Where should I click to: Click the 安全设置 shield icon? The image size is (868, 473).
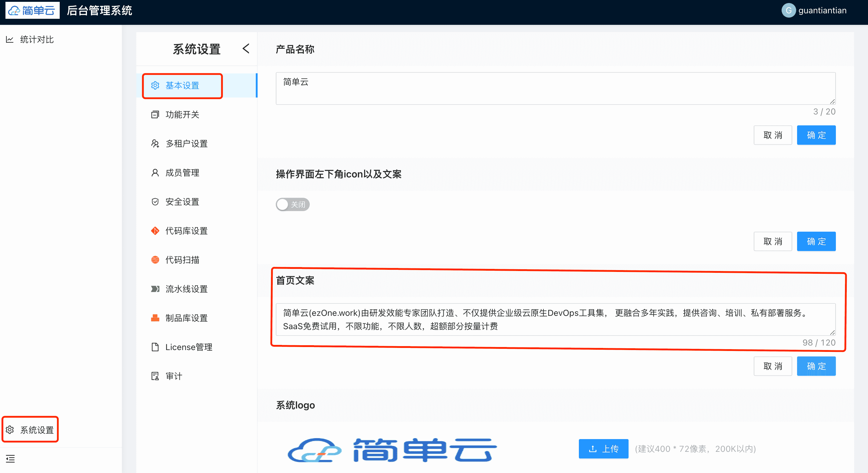[x=155, y=202]
